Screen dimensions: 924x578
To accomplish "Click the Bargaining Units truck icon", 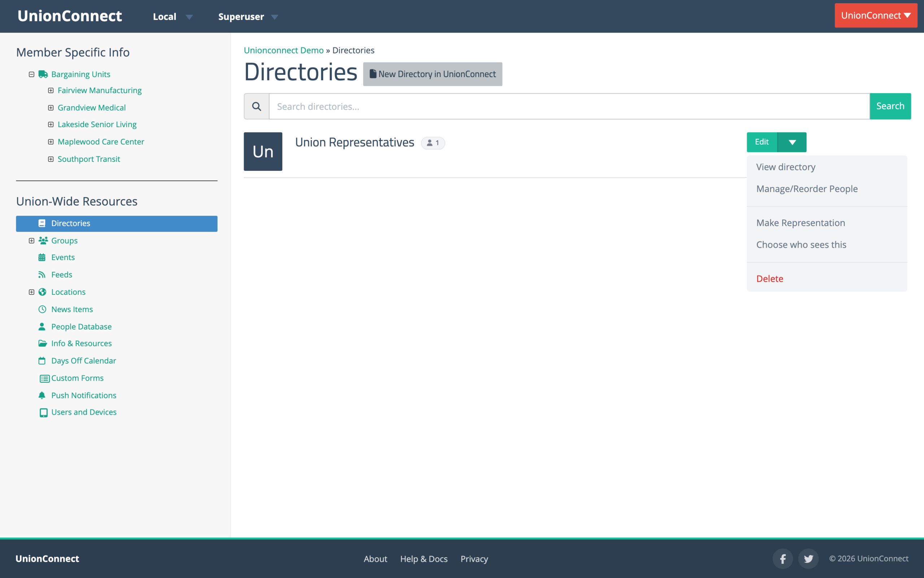I will point(43,74).
